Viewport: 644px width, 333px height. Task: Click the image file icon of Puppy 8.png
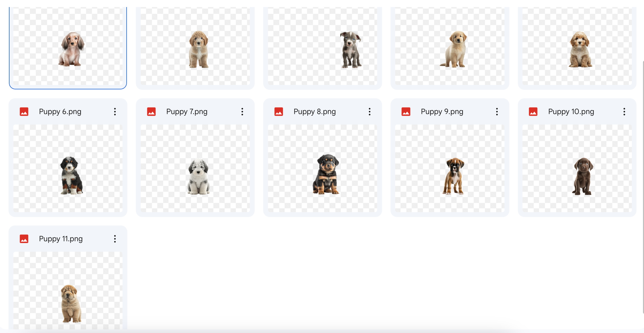278,112
